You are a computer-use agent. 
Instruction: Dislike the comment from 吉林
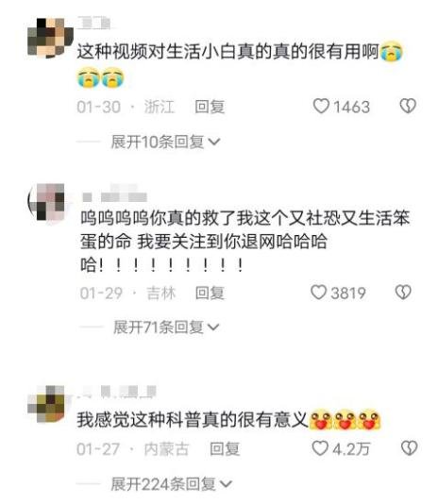click(x=403, y=293)
